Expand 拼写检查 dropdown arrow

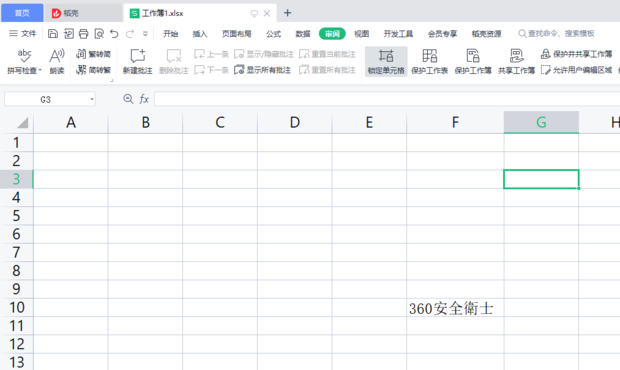tap(40, 70)
